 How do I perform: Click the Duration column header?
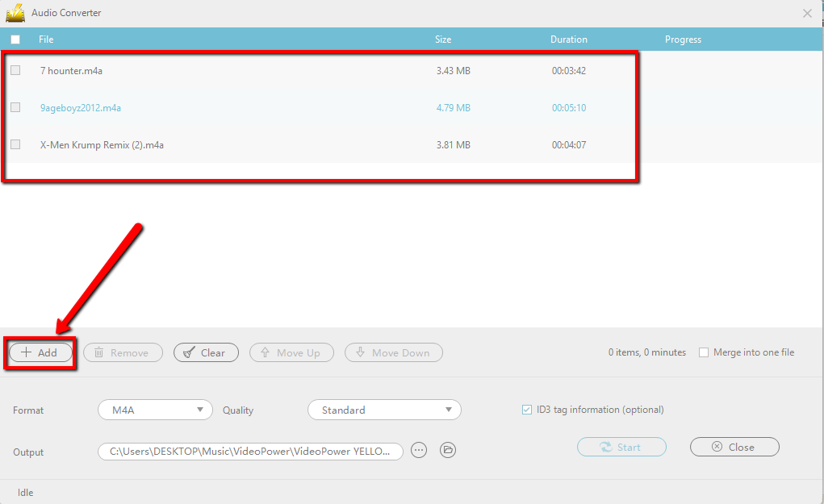pyautogui.click(x=568, y=39)
